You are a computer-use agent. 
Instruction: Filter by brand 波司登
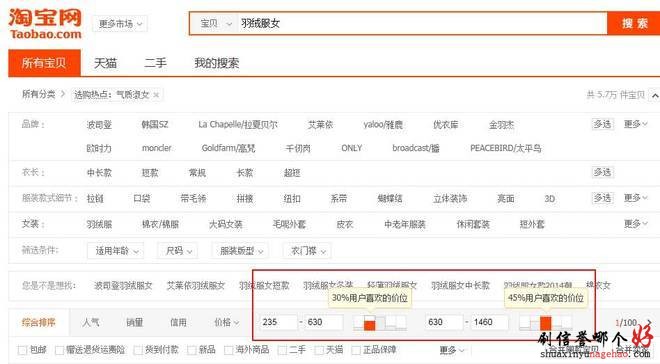coord(99,125)
